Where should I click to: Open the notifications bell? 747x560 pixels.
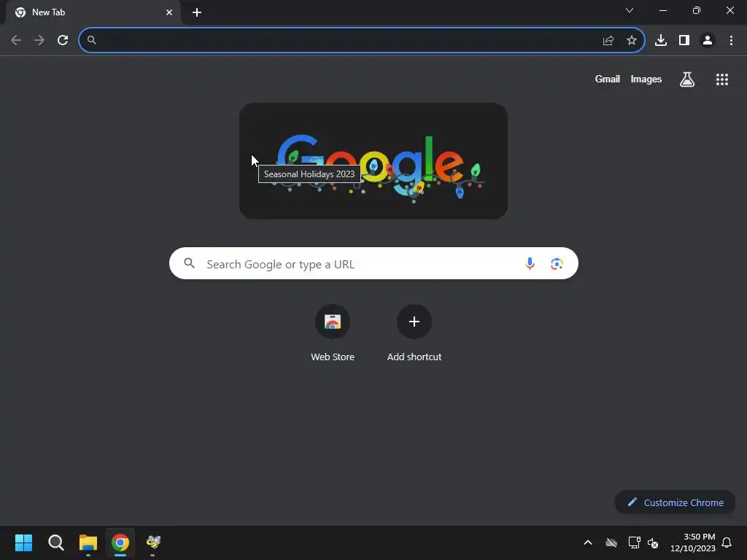point(727,542)
